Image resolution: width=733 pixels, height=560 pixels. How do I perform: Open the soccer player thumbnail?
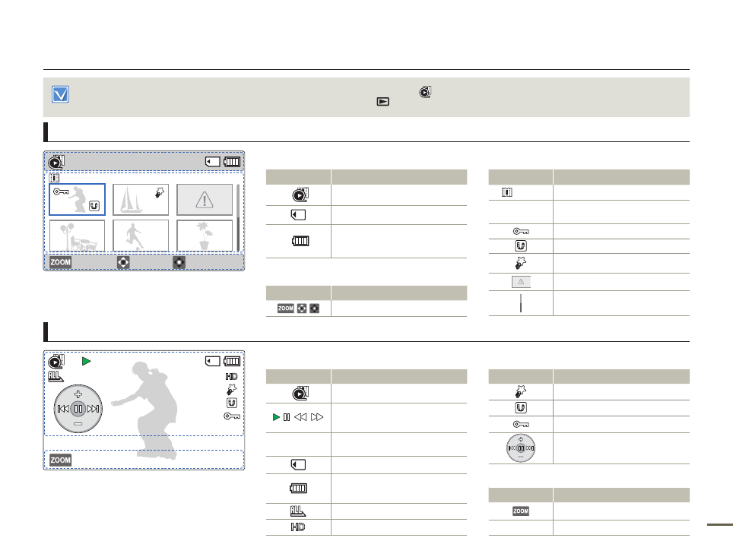141,236
